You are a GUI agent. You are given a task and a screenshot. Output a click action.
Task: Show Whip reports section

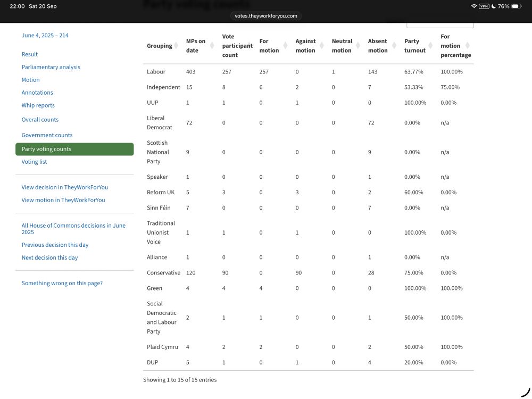coord(38,105)
